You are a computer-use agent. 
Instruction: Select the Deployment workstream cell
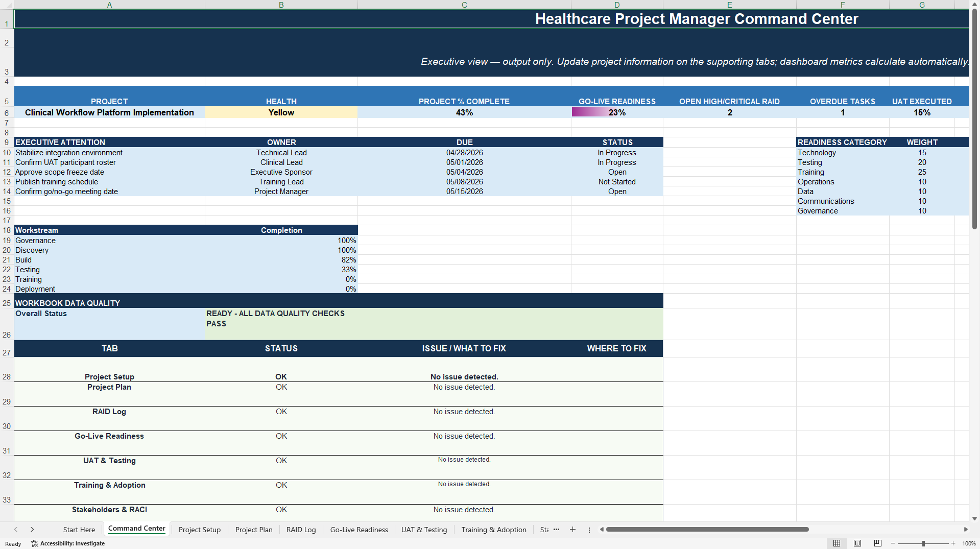click(109, 289)
